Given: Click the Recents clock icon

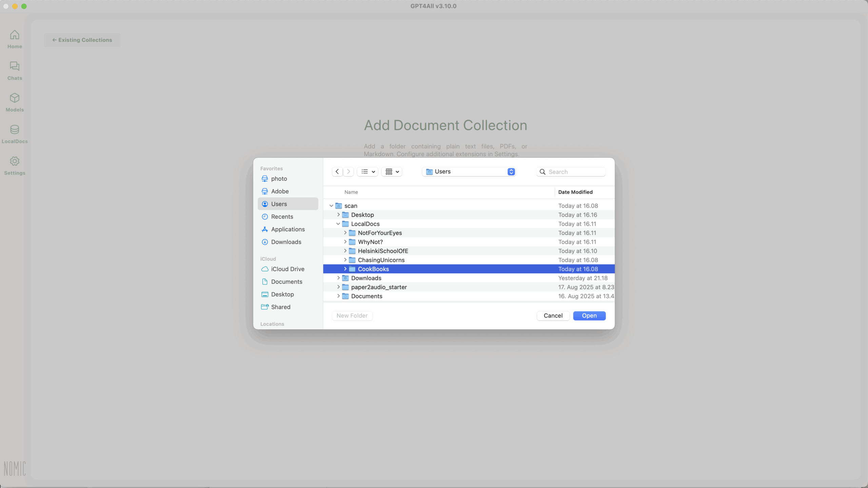Looking at the screenshot, I should coord(265,217).
